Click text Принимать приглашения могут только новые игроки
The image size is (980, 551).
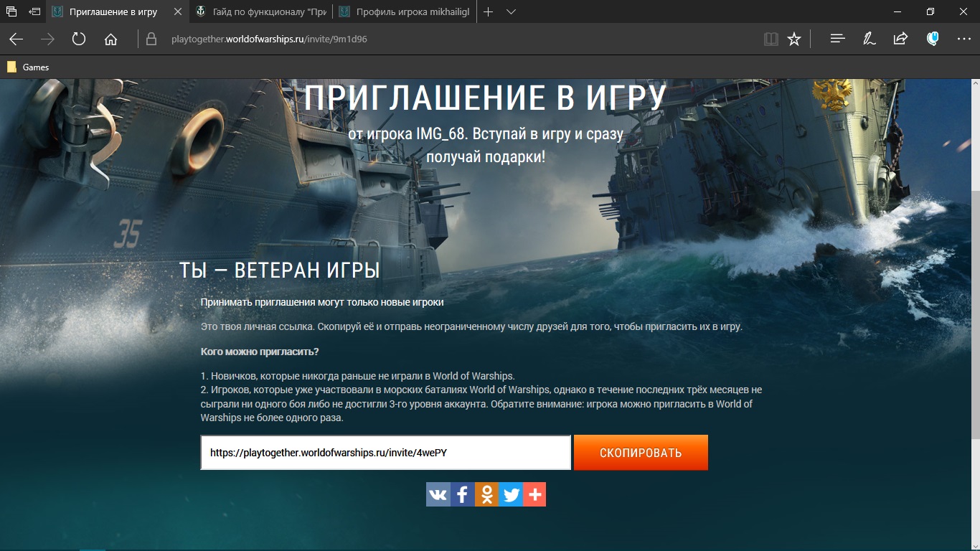(322, 302)
